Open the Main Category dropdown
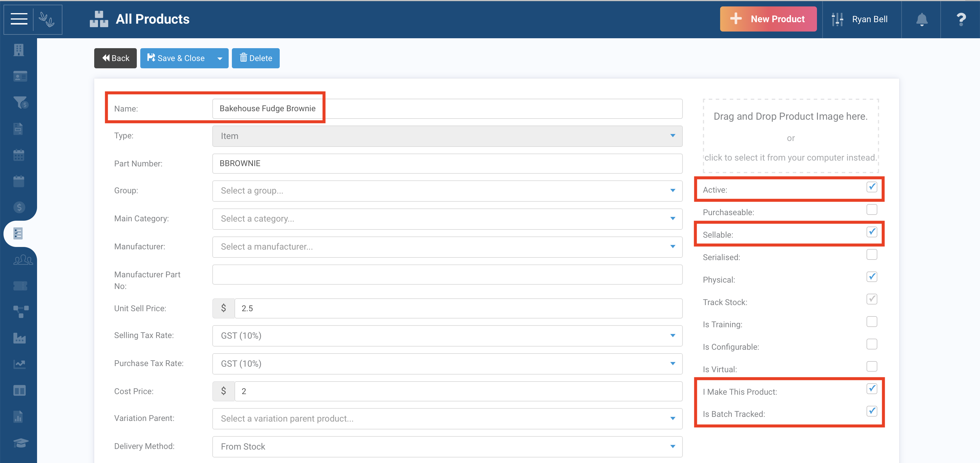Screen dimensions: 980x463 [x=447, y=219]
